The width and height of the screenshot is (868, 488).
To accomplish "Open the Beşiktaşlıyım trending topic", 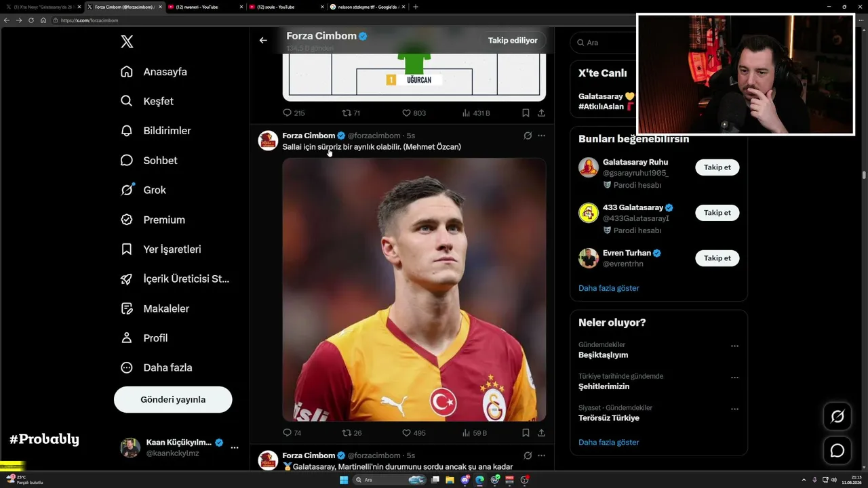I will (x=604, y=355).
